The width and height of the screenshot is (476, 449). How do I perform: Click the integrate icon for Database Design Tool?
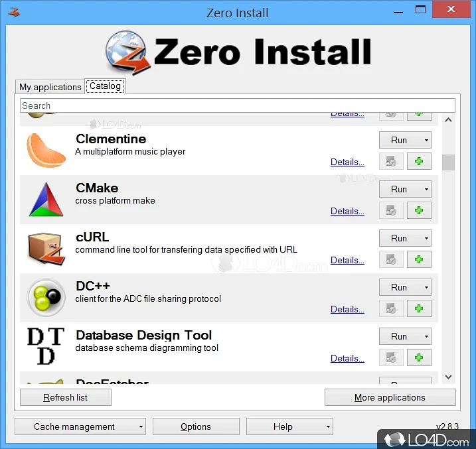point(391,357)
